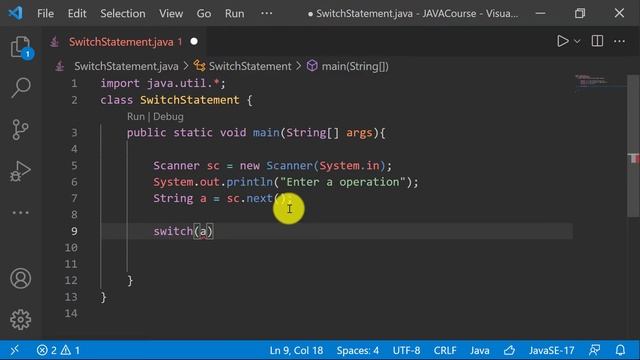Click Ln 9, Col 18 status
Screen dimensions: 640x360
tap(296, 350)
